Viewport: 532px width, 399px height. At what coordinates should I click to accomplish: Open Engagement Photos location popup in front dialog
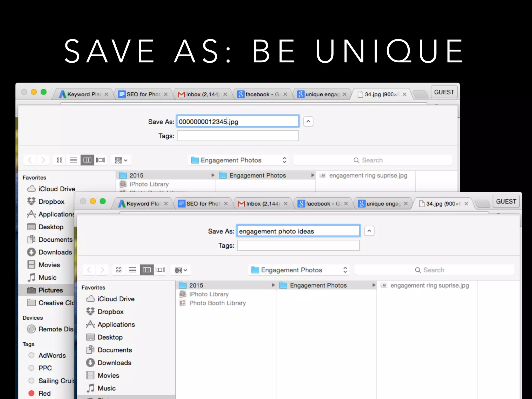click(299, 270)
